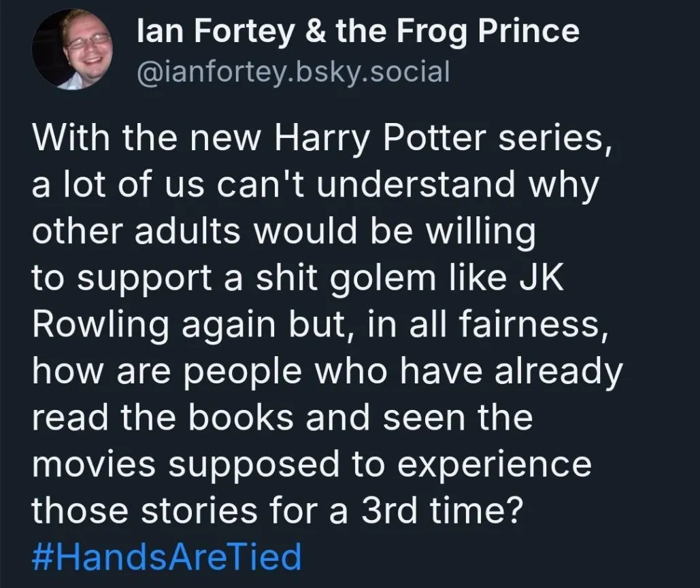Open Ian Fortey's profile picture avatar
700x588 pixels.
tap(72, 50)
